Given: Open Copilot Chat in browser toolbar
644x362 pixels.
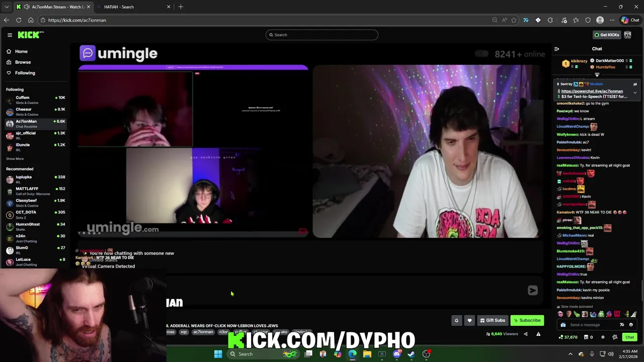Looking at the screenshot, I should click(x=630, y=20).
